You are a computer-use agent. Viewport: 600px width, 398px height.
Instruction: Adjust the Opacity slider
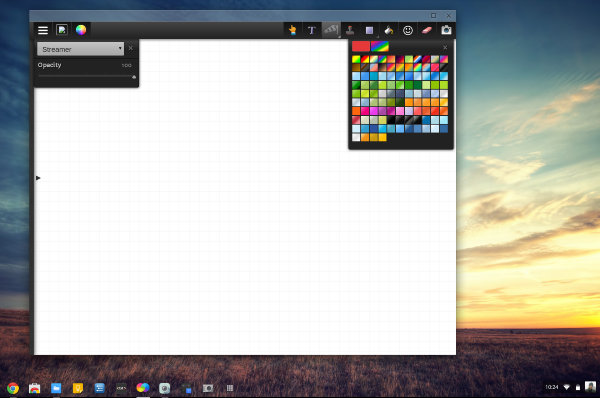[x=86, y=77]
